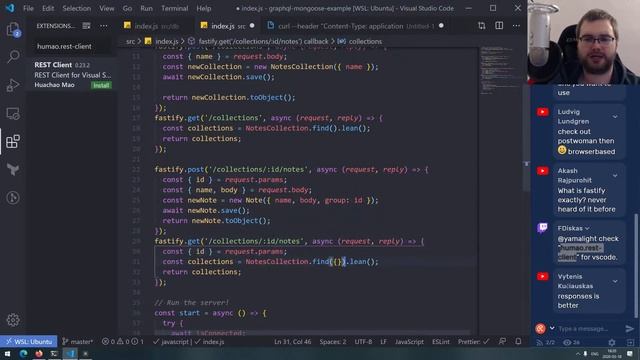Open chat overlay settings gear

coord(611,342)
